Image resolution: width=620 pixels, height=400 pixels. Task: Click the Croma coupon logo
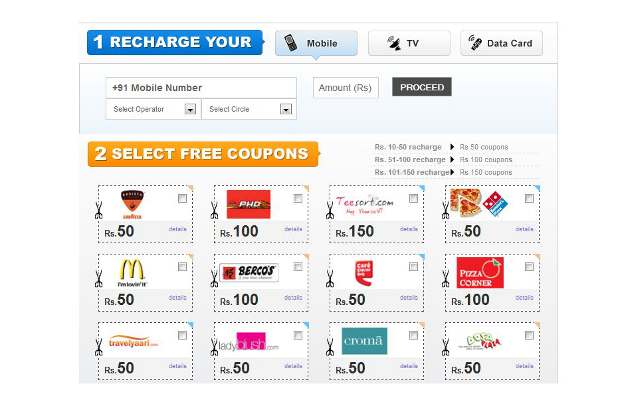[364, 341]
